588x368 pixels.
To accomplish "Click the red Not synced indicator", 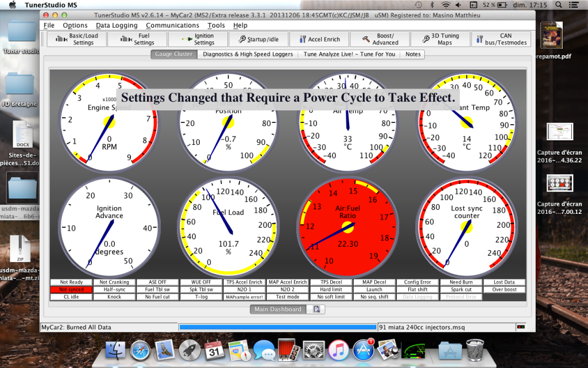I will 71,290.
